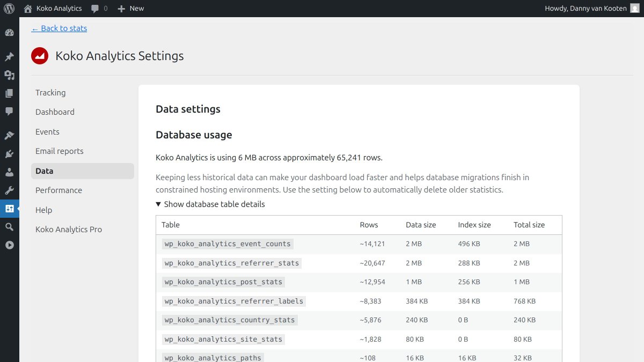This screenshot has width=644, height=362.
Task: Open the Help tab
Action: (83, 210)
